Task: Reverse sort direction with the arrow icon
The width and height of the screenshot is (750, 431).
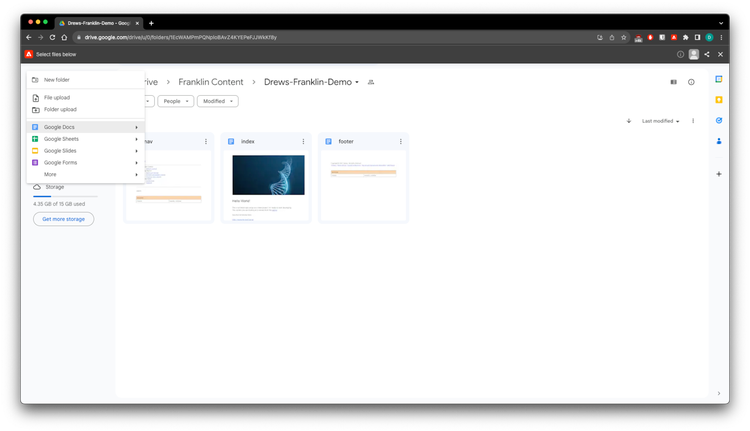Action: (x=629, y=121)
